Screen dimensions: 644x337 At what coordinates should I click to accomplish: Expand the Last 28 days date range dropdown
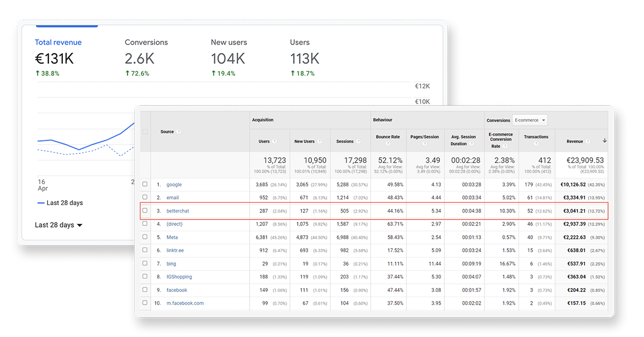pyautogui.click(x=58, y=225)
